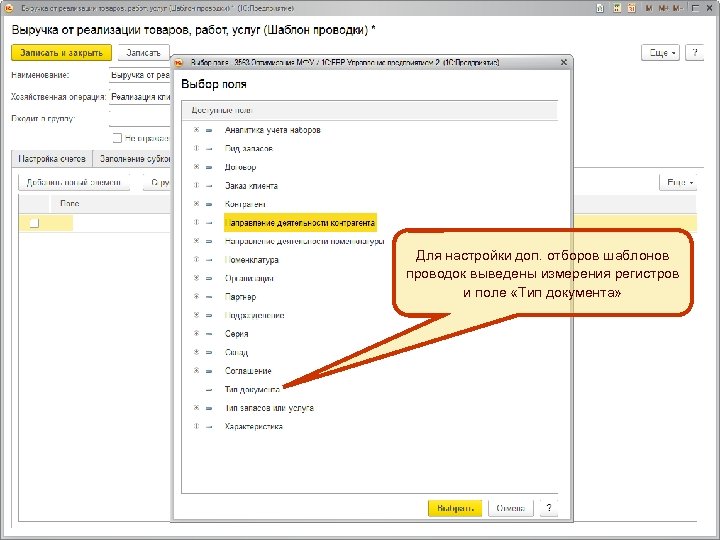720x540 pixels.
Task: Open the calendar icon in title bar
Action: click(632, 8)
